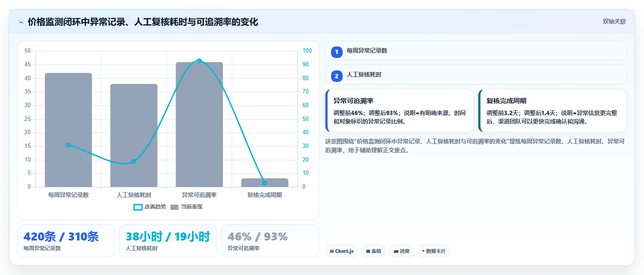Click line point above 每周异常记录数 bar
The height and width of the screenshot is (275, 644).
point(68,145)
